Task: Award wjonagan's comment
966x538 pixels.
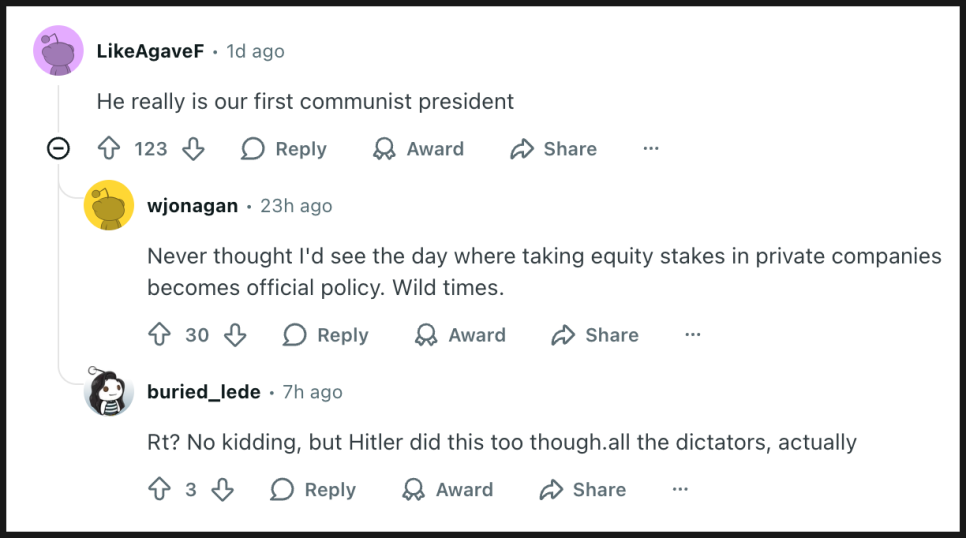Action: 460,335
